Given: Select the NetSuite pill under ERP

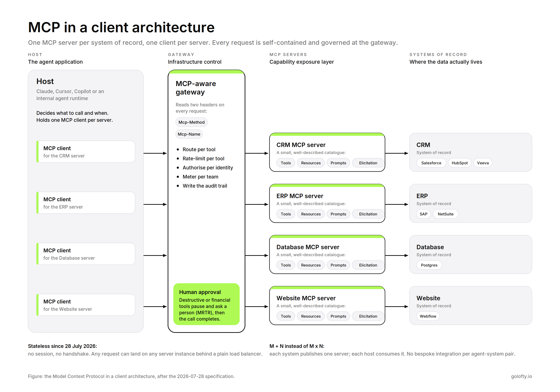Looking at the screenshot, I should (445, 214).
